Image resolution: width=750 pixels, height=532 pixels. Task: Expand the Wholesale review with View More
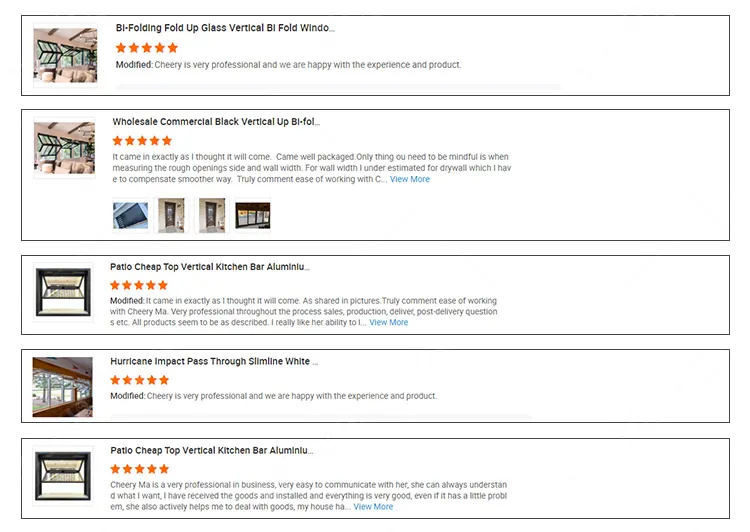(409, 180)
